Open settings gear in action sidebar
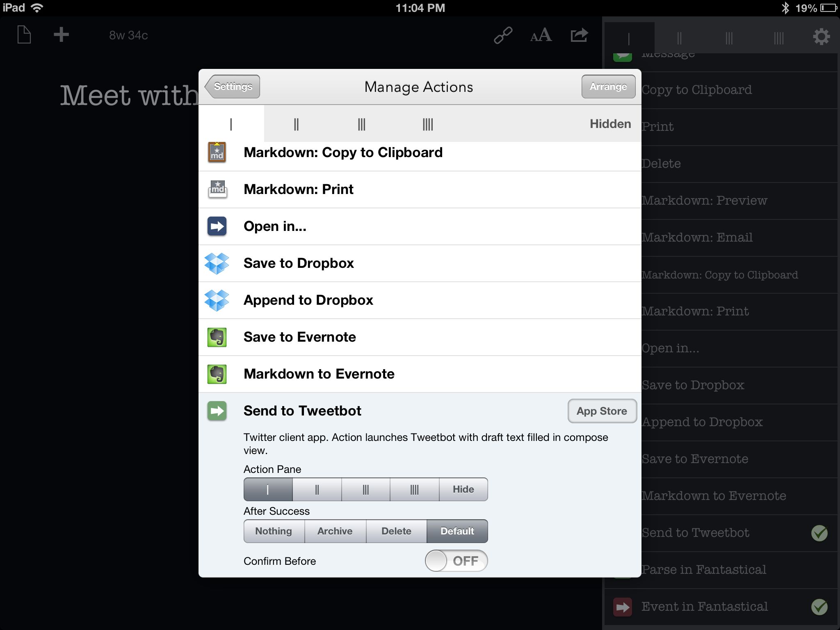Image resolution: width=840 pixels, height=630 pixels. (822, 37)
